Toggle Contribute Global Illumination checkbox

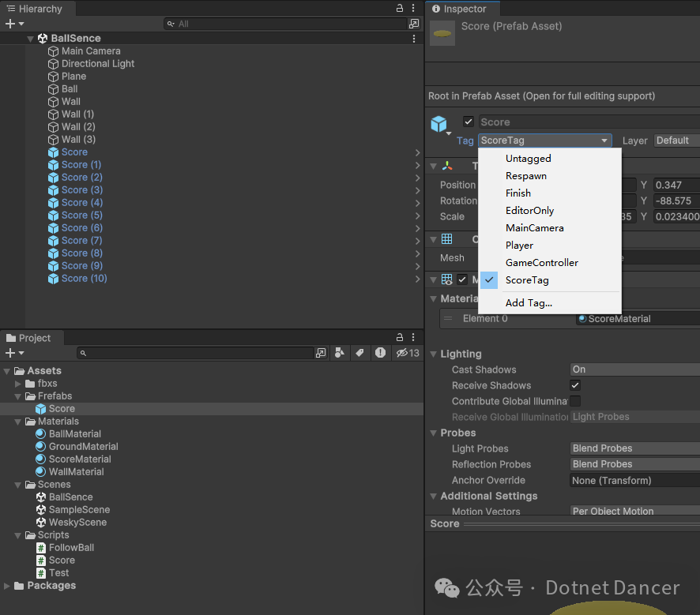(575, 401)
